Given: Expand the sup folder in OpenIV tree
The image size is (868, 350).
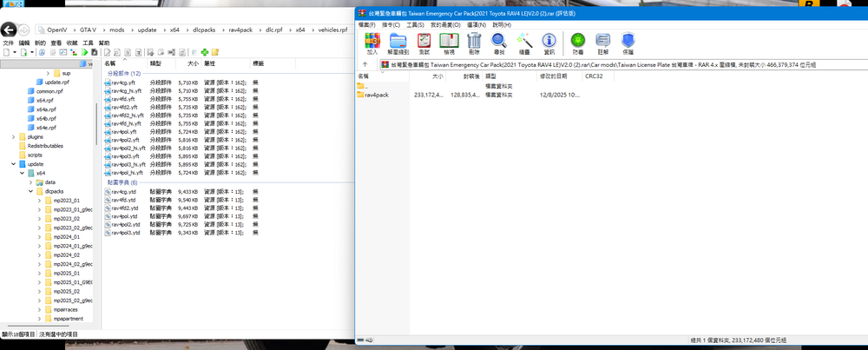Looking at the screenshot, I should 48,73.
